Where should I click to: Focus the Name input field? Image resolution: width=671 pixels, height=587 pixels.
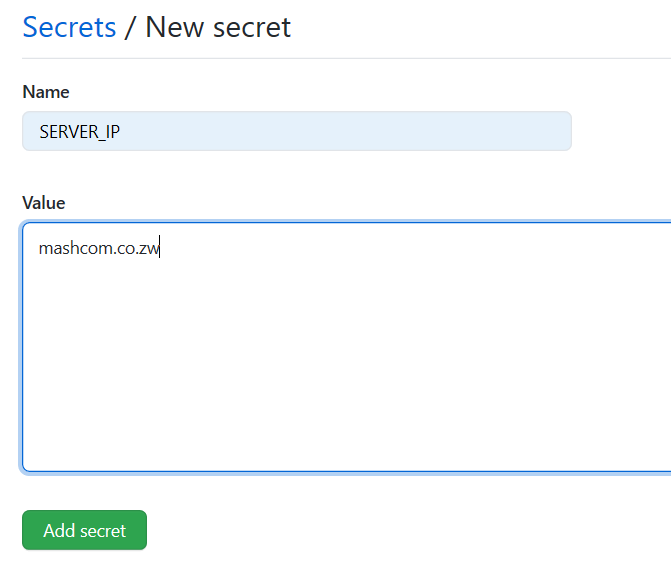click(297, 131)
